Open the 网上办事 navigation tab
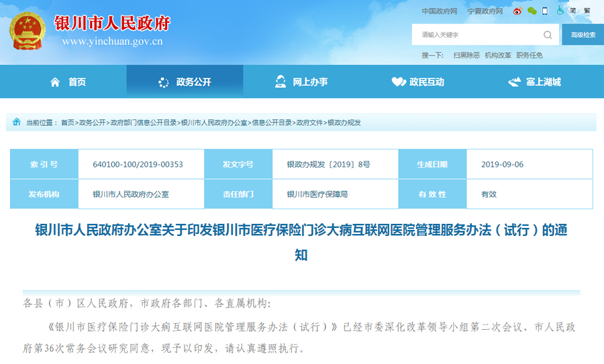The height and width of the screenshot is (364, 604). coord(301,82)
